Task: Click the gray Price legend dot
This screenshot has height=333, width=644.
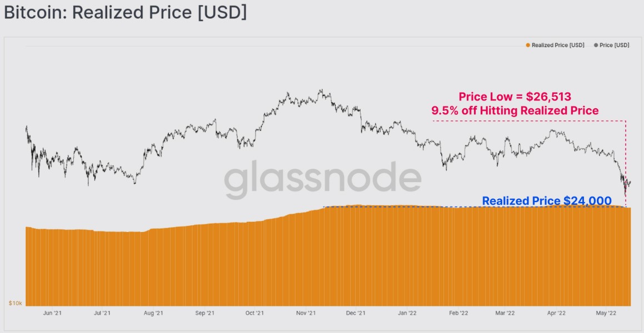Action: point(596,45)
